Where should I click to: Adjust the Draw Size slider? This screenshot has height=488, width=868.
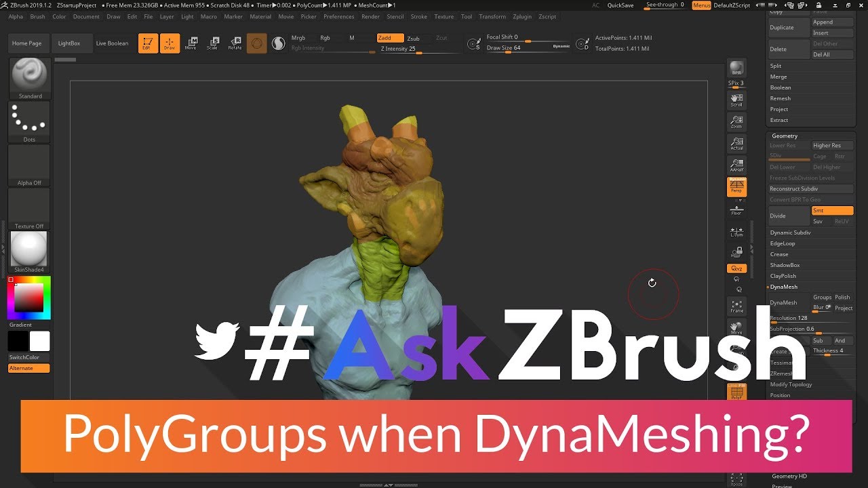click(528, 48)
